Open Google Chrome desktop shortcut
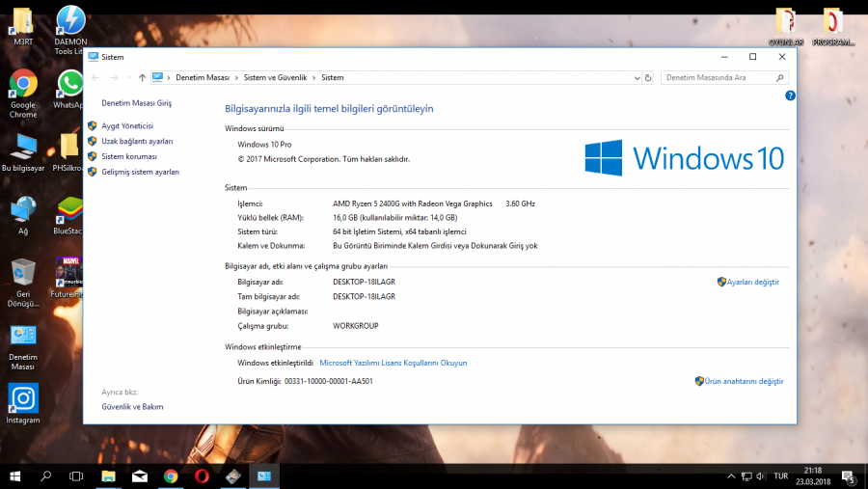The height and width of the screenshot is (489, 868). click(x=23, y=94)
